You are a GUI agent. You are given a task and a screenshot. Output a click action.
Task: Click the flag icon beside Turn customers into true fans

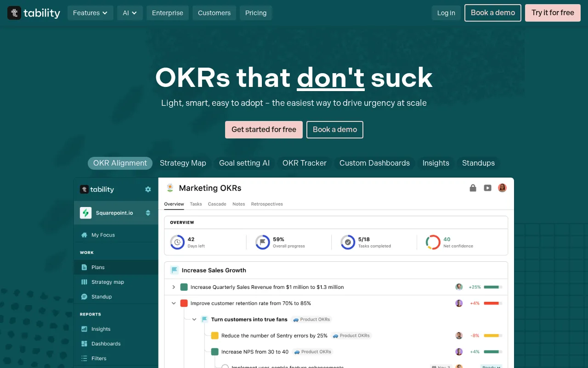[x=204, y=319]
